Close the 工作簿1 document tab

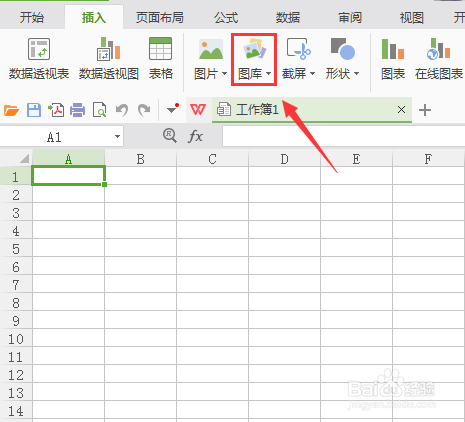coord(401,109)
